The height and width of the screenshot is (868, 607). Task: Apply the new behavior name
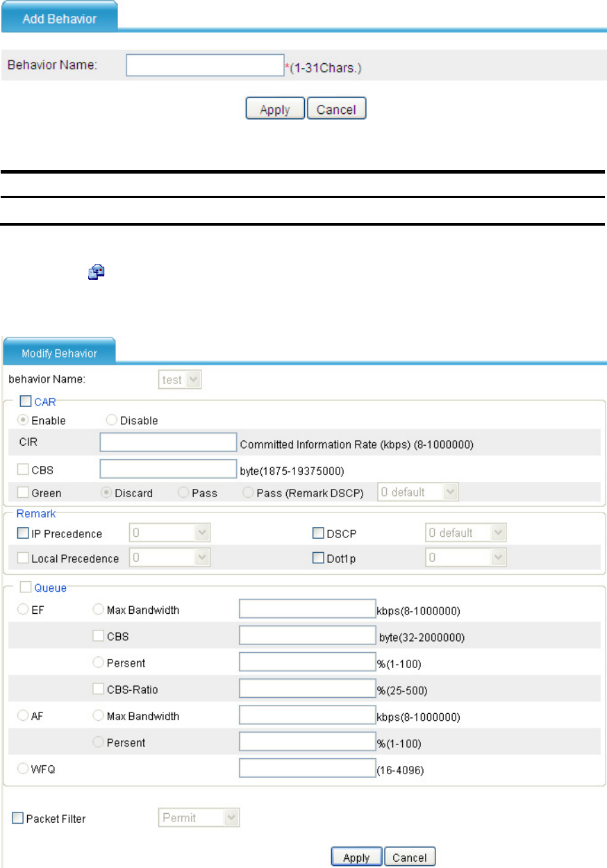point(275,109)
